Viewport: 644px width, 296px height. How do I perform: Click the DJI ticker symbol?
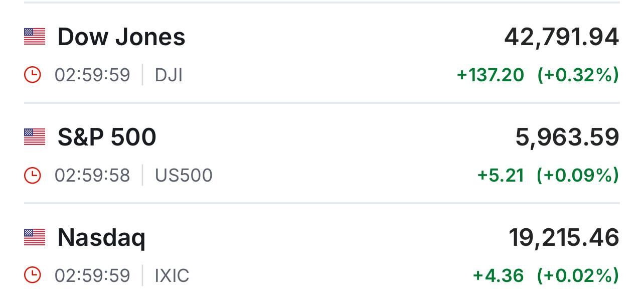(169, 75)
